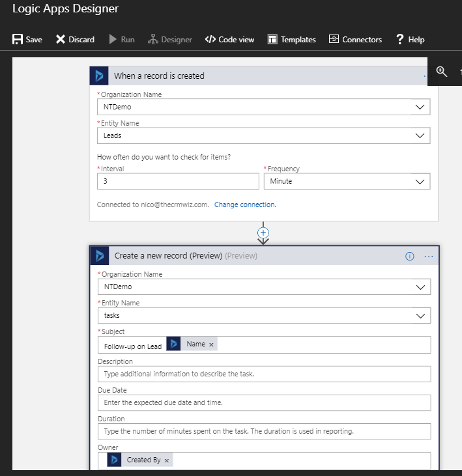Screen dimensions: 462x476
Task: Open the Frequency Minute dropdown
Action: (420, 182)
